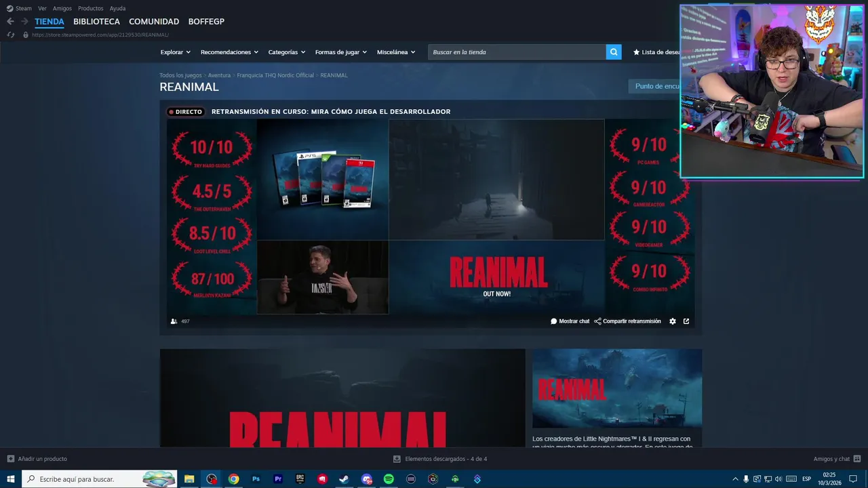Click Compartir retransmisión share icon

(x=597, y=321)
